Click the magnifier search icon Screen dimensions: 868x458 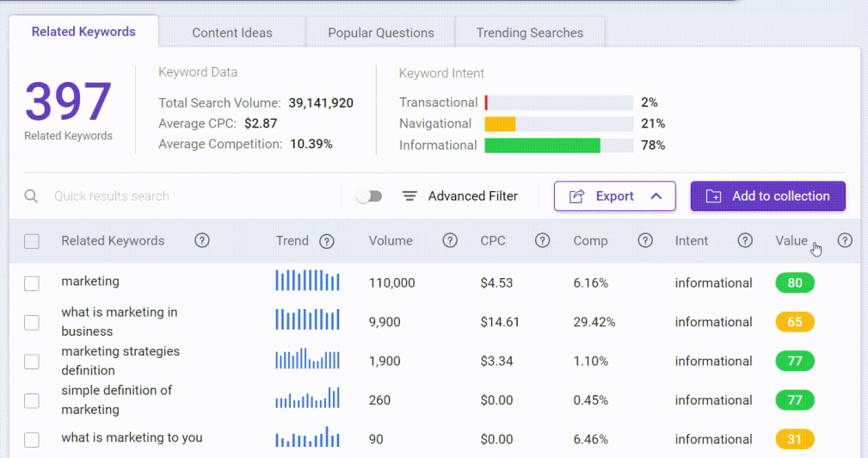click(31, 196)
